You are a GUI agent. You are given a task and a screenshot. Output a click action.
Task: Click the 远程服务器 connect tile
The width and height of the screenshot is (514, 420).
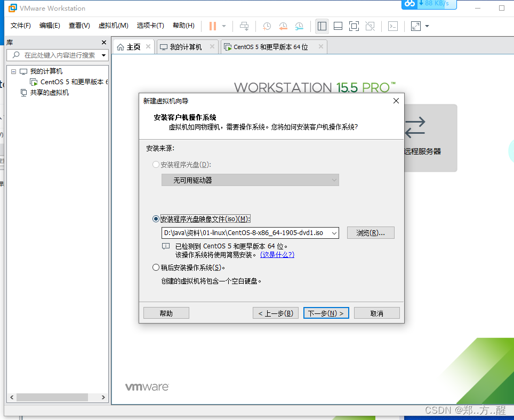430,138
